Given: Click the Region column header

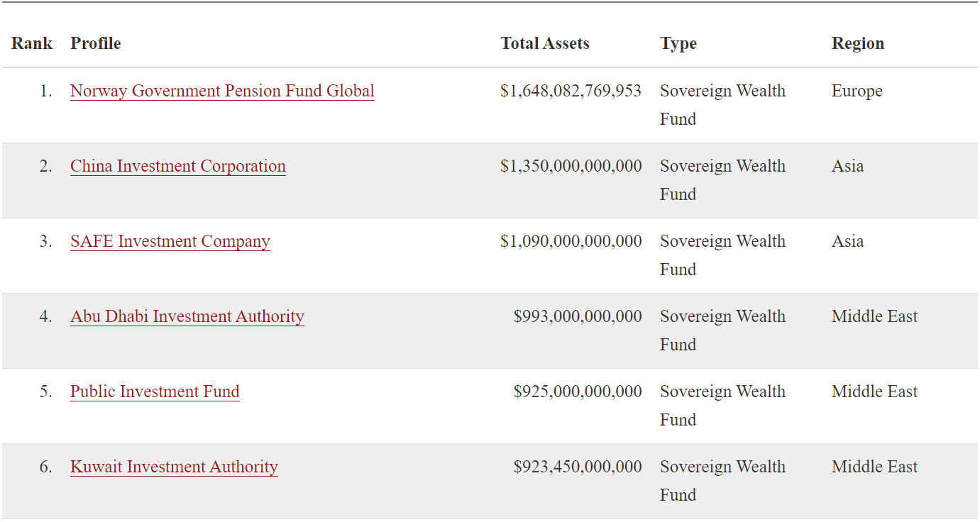Looking at the screenshot, I should click(x=858, y=43).
